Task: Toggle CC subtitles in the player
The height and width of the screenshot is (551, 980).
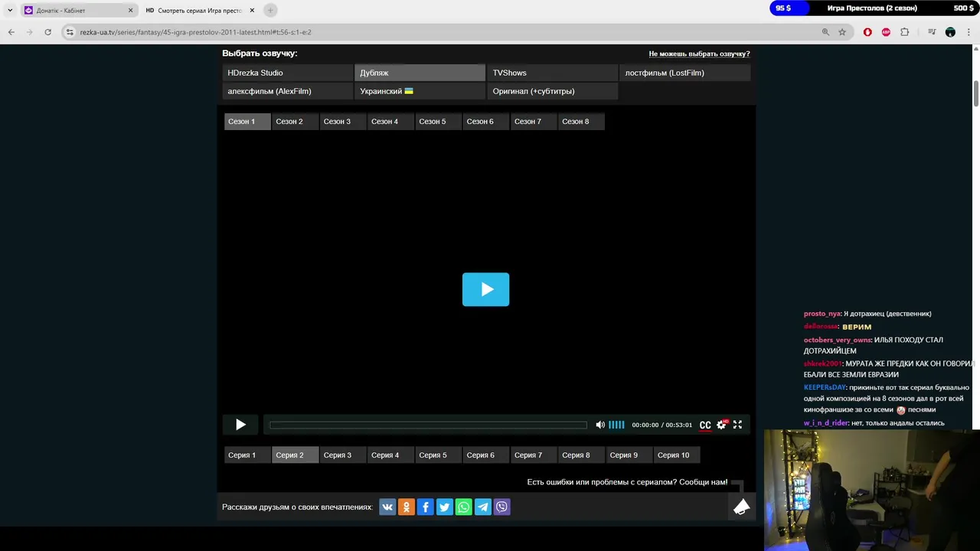Action: tap(705, 425)
